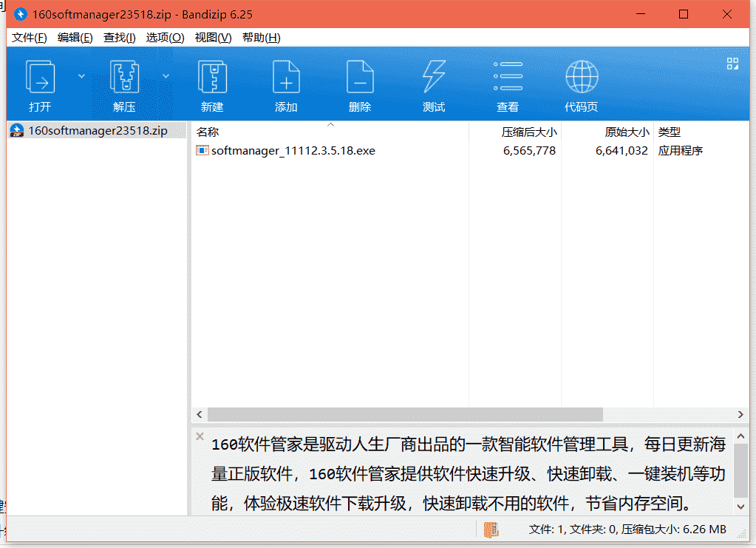Click the comment panel scroll up arrow
The width and height of the screenshot is (756, 548).
(x=741, y=436)
